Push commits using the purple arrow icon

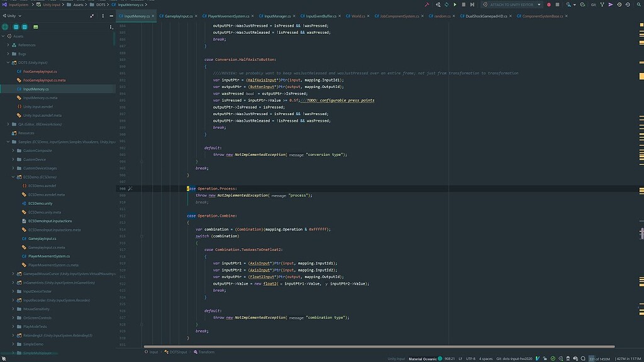click(x=611, y=4)
